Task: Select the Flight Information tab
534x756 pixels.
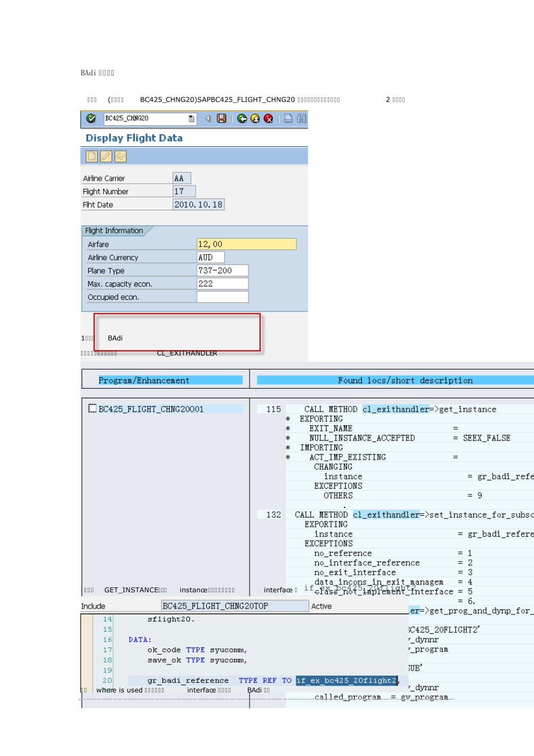Action: 115,231
